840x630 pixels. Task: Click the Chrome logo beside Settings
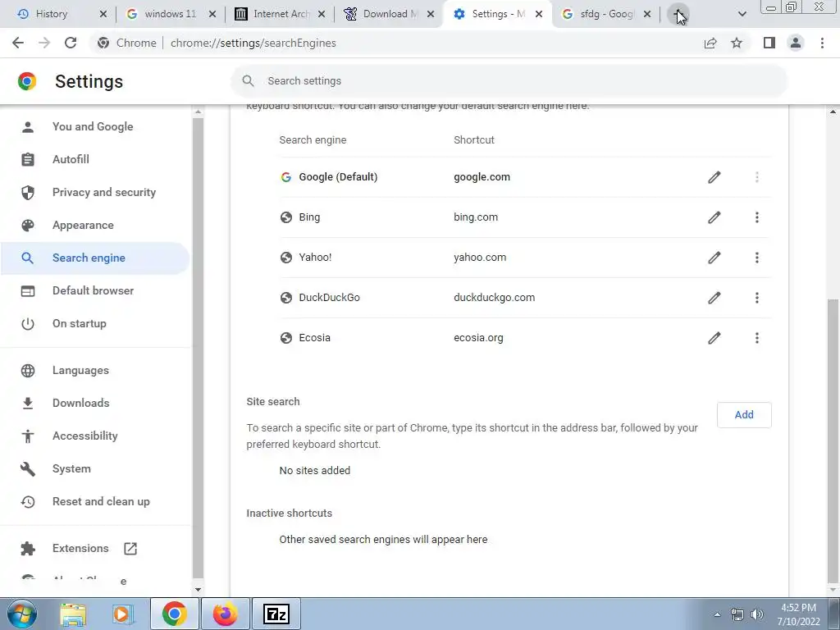pos(27,81)
